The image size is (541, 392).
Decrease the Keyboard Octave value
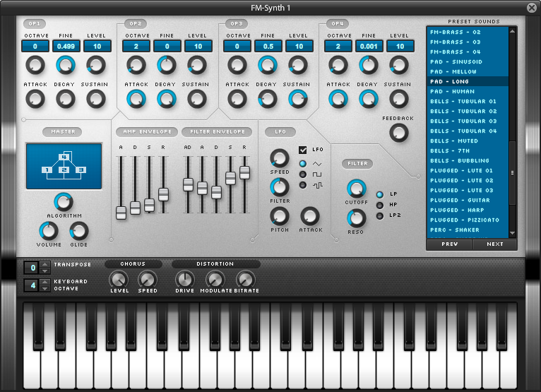pos(45,289)
